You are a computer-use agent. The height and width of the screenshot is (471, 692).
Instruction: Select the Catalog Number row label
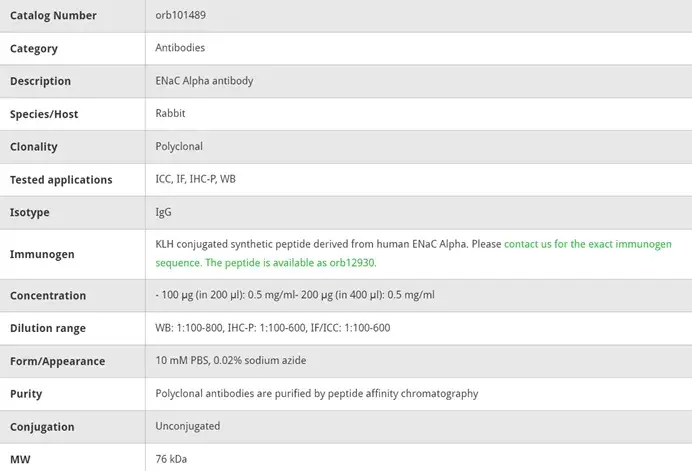(53, 16)
